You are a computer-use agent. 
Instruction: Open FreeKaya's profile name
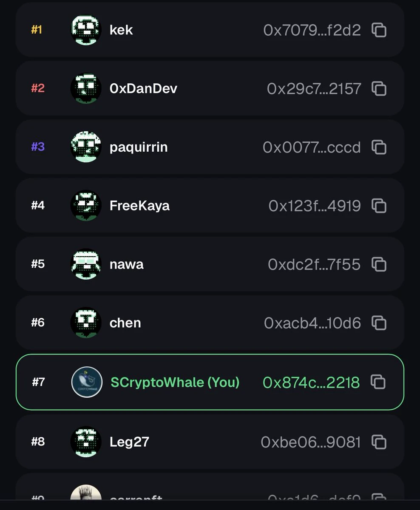click(139, 206)
